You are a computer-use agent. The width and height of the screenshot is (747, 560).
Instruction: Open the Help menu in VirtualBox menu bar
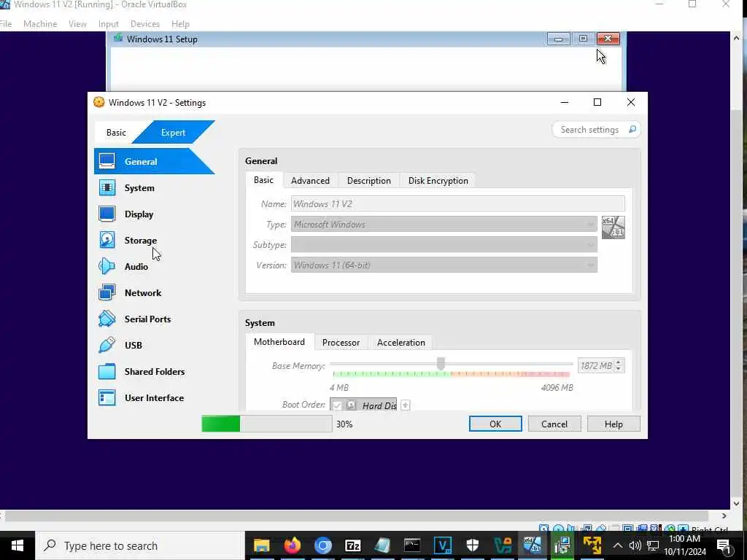[x=180, y=24]
